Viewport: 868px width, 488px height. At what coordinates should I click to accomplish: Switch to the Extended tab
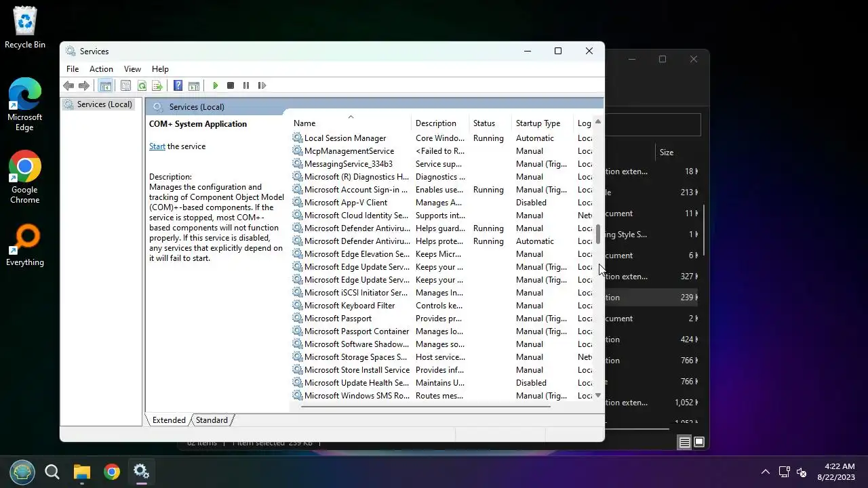coord(169,420)
